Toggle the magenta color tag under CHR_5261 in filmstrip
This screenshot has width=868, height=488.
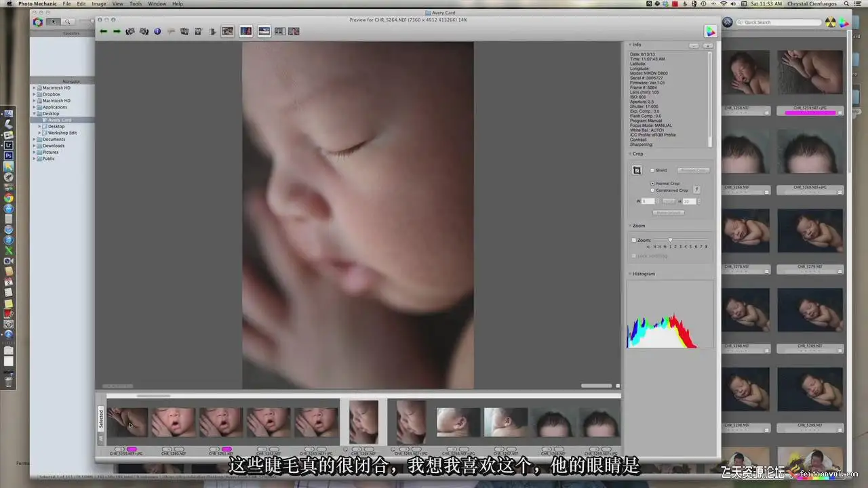coord(226,449)
